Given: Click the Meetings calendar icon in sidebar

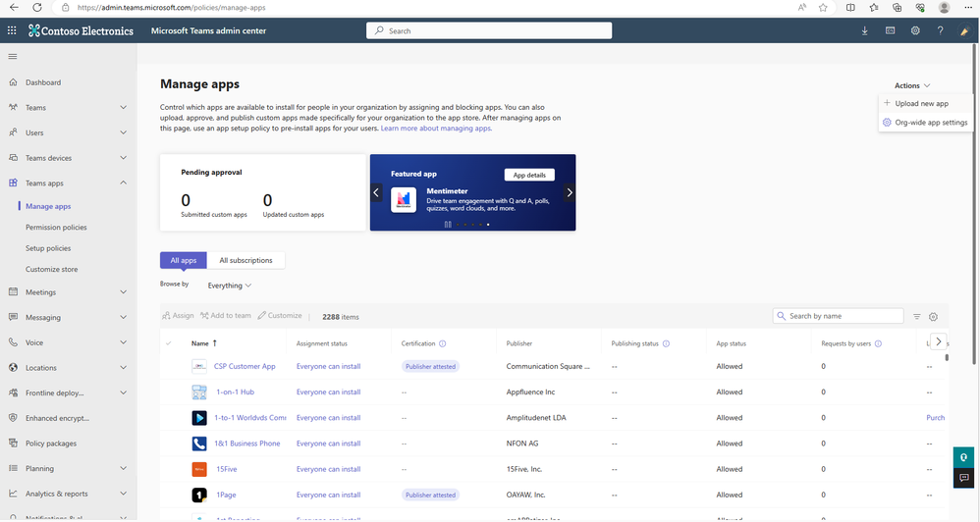Looking at the screenshot, I should tap(13, 291).
